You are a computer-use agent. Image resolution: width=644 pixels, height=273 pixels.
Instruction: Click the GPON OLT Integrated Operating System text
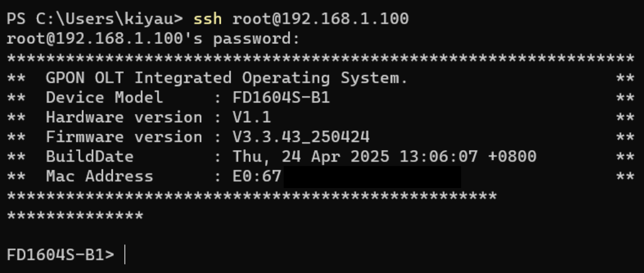[227, 78]
